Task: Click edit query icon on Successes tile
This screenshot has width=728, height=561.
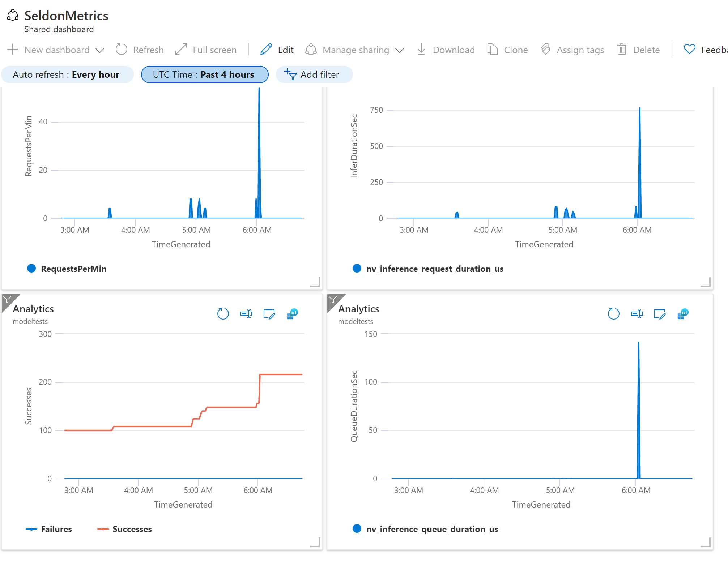Action: coord(269,314)
